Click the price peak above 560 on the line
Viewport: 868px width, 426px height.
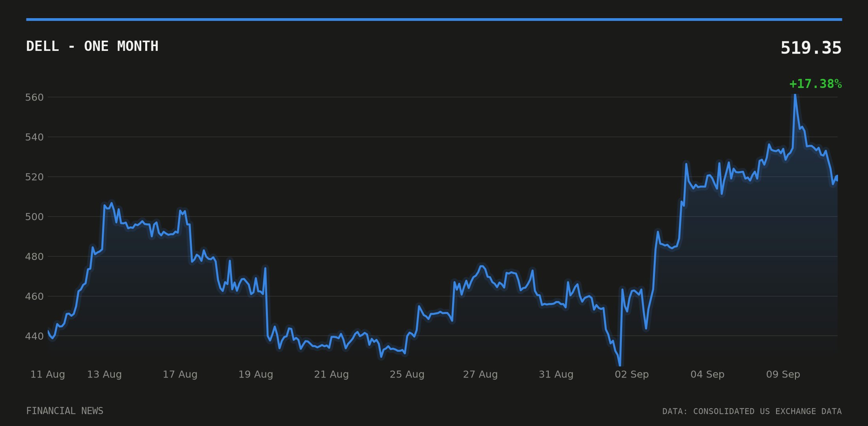point(795,95)
